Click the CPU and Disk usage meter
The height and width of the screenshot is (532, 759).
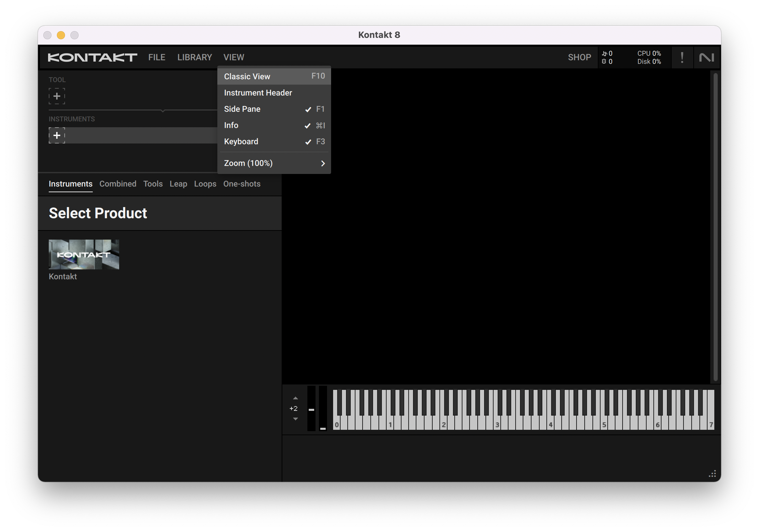pyautogui.click(x=649, y=58)
